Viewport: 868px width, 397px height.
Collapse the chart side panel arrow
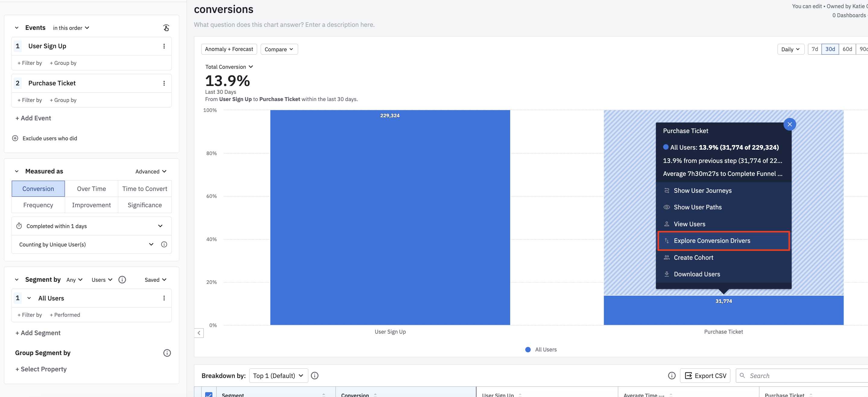[199, 333]
